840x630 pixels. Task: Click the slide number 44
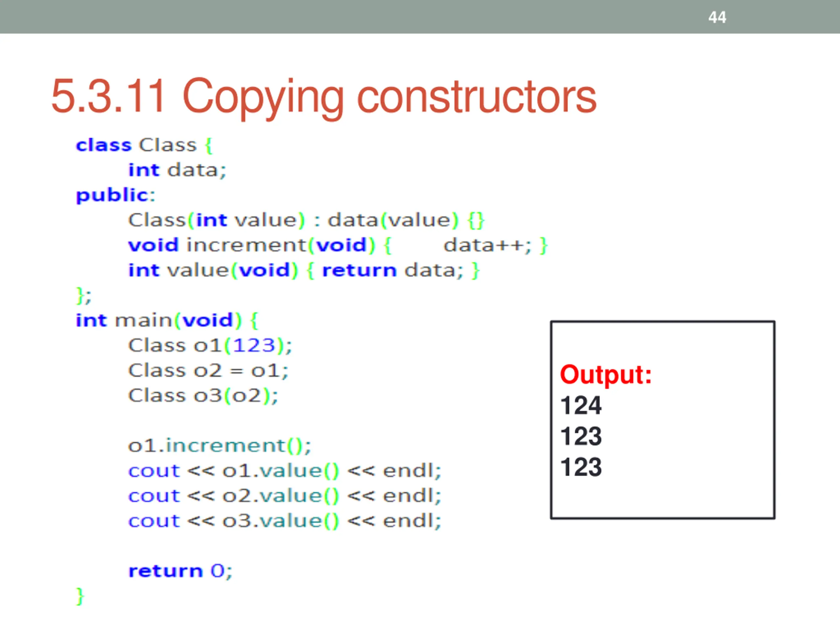click(717, 17)
